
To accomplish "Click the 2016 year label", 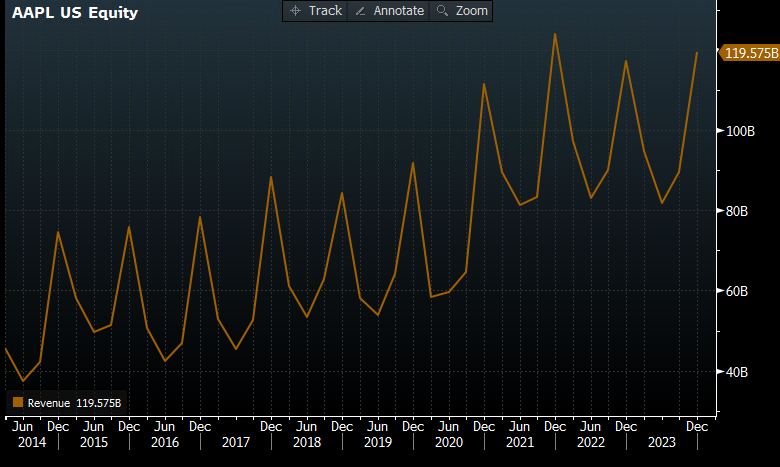I will (x=165, y=442).
